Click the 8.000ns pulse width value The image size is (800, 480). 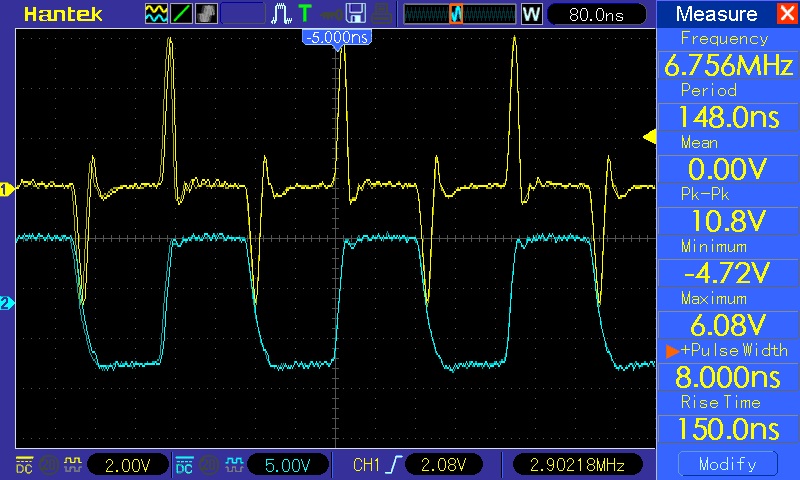[x=728, y=377]
